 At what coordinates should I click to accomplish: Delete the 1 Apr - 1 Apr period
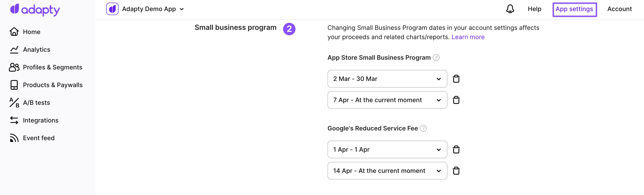pos(456,149)
